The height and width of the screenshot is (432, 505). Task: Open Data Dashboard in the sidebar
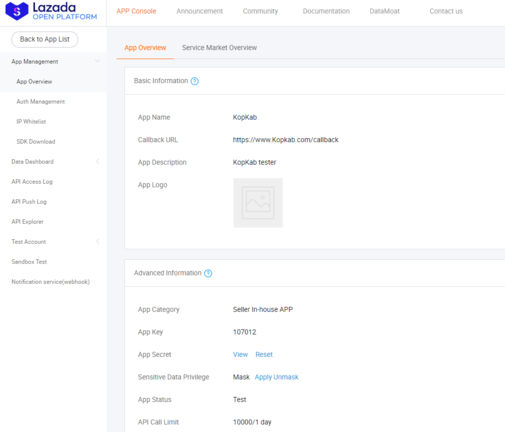point(32,162)
